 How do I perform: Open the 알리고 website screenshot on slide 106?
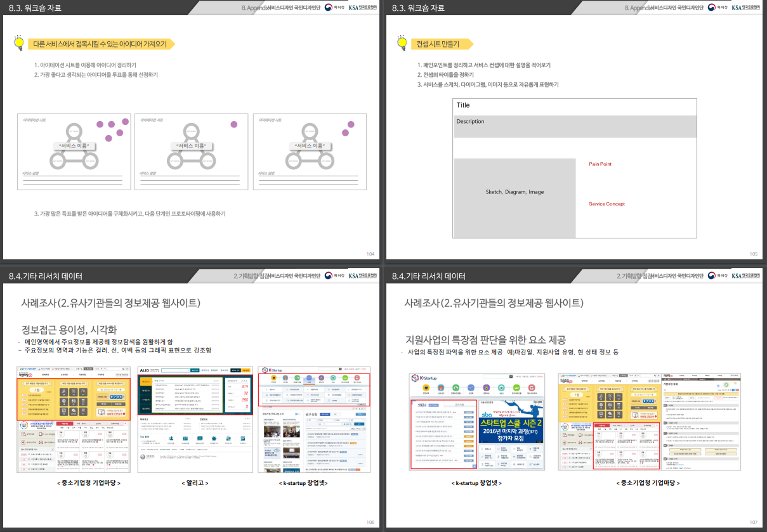pos(194,418)
